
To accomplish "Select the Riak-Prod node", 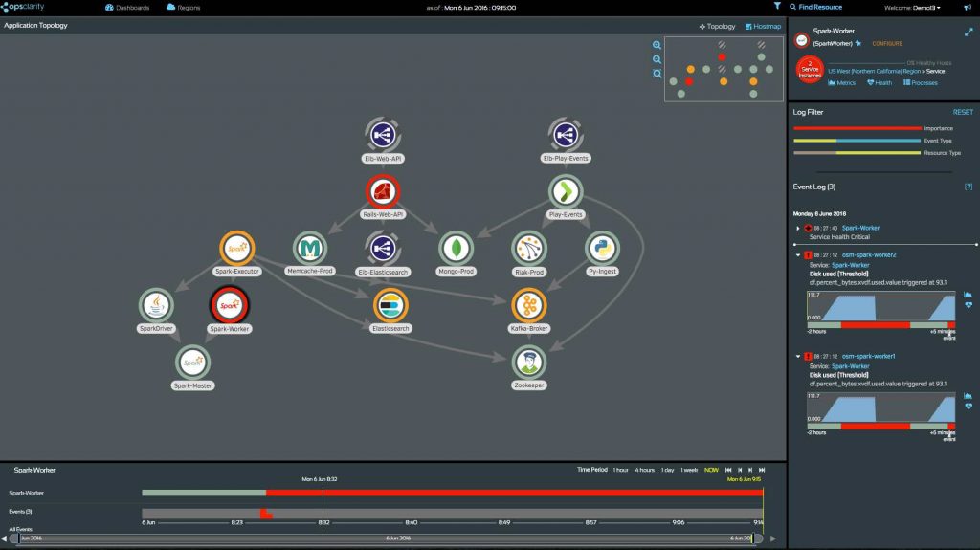I will pyautogui.click(x=528, y=248).
